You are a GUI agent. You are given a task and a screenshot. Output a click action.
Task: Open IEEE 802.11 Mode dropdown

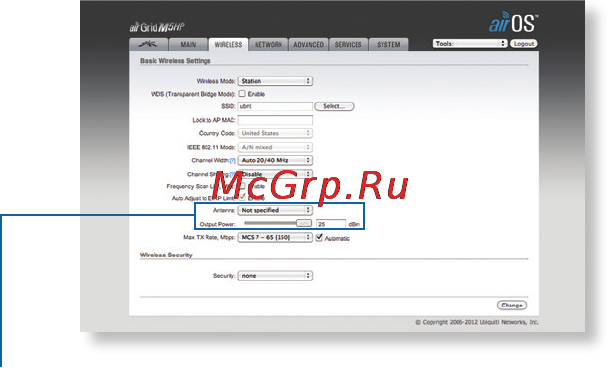[275, 147]
